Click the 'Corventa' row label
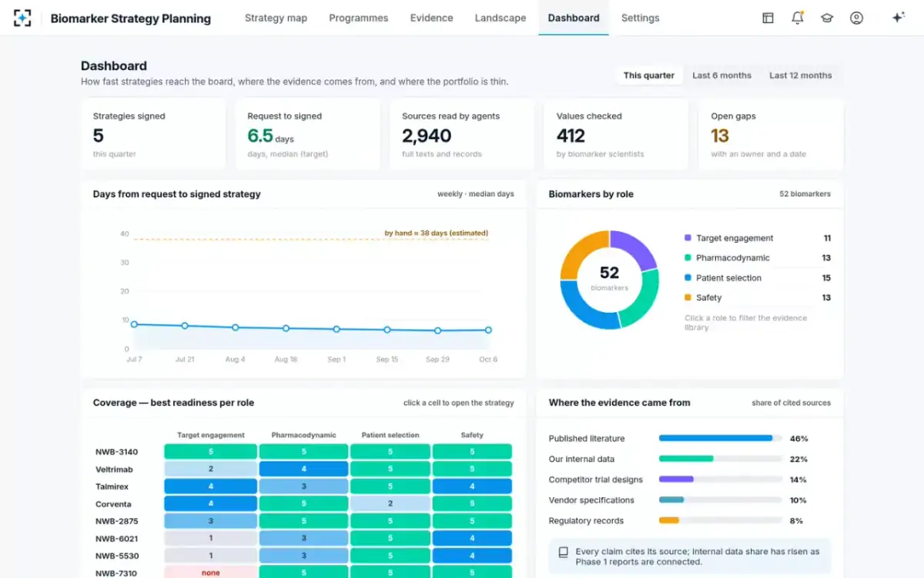This screenshot has height=578, width=924. pos(113,504)
